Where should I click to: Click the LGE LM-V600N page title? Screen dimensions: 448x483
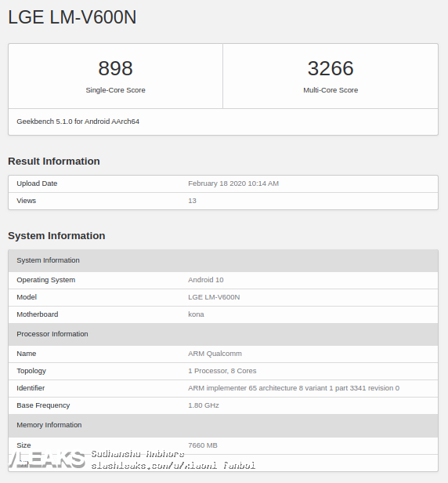(x=72, y=17)
